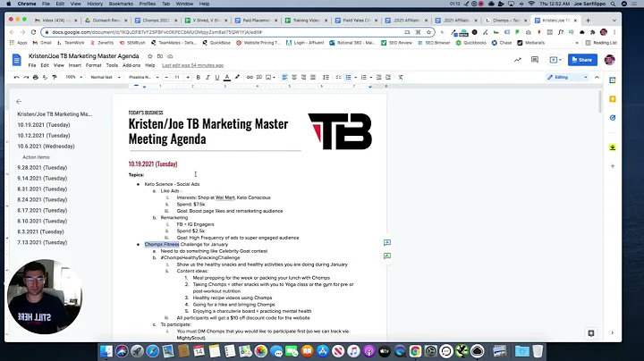Open the Normal text style dropdown
The height and width of the screenshot is (361, 644).
click(106, 77)
